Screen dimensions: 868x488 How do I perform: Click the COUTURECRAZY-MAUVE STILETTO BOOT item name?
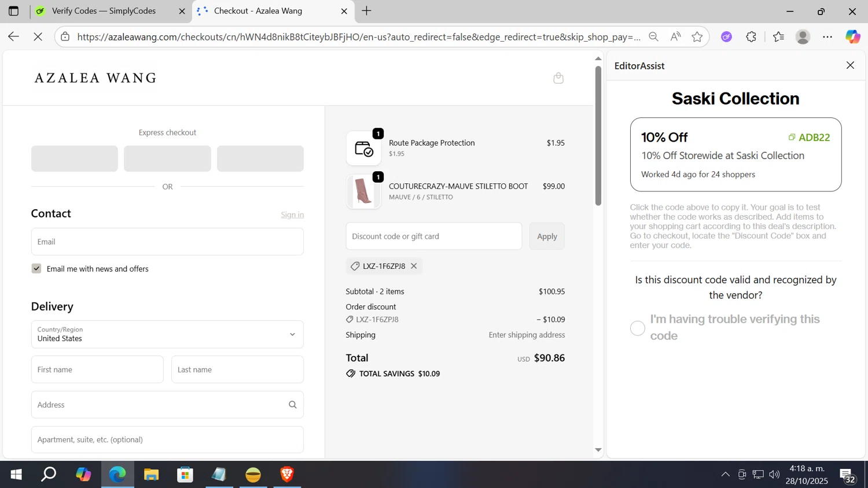click(458, 186)
